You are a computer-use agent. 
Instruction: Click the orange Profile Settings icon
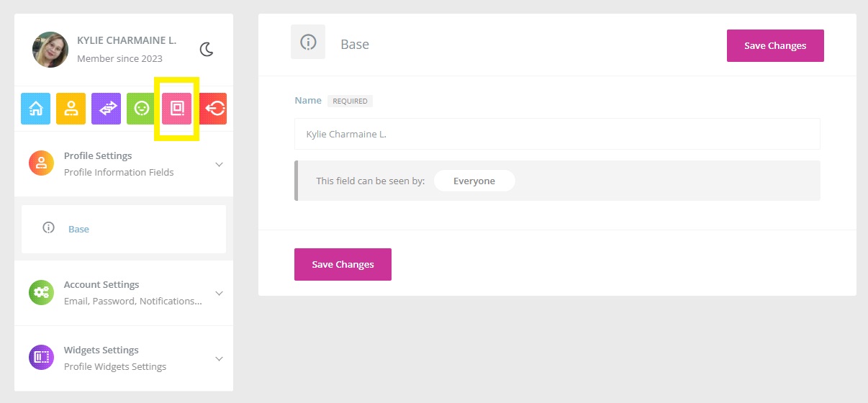click(41, 163)
